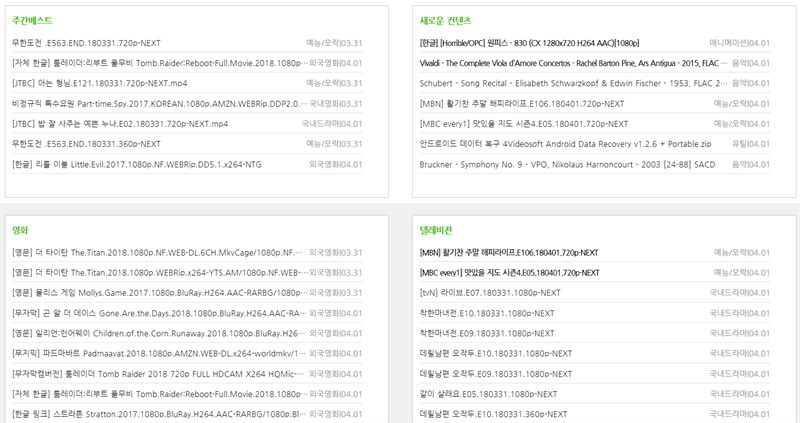Viewport: 800px width, 423px height.
Task: Open 안드로이드 데이터 복구 4Videosoft entry
Action: (x=565, y=144)
